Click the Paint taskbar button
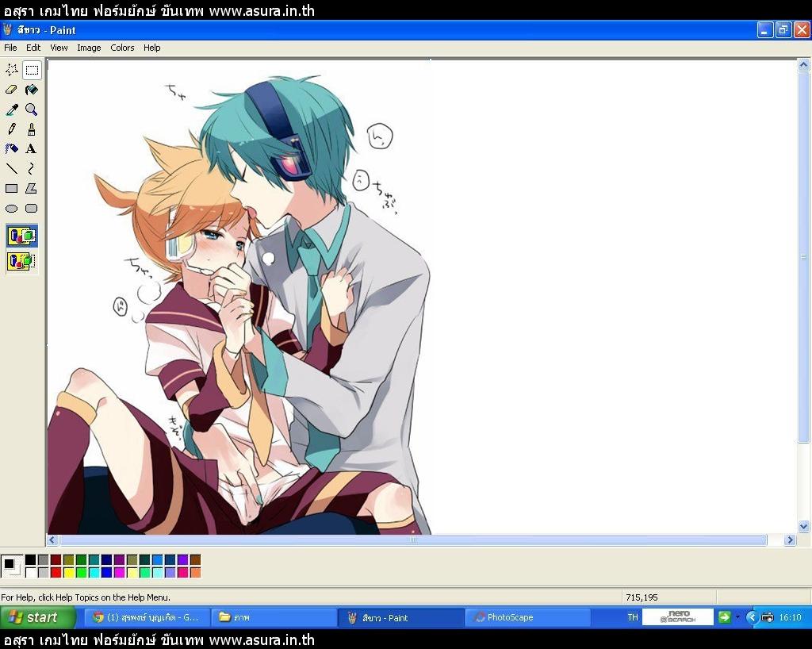This screenshot has height=649, width=812. [400, 617]
